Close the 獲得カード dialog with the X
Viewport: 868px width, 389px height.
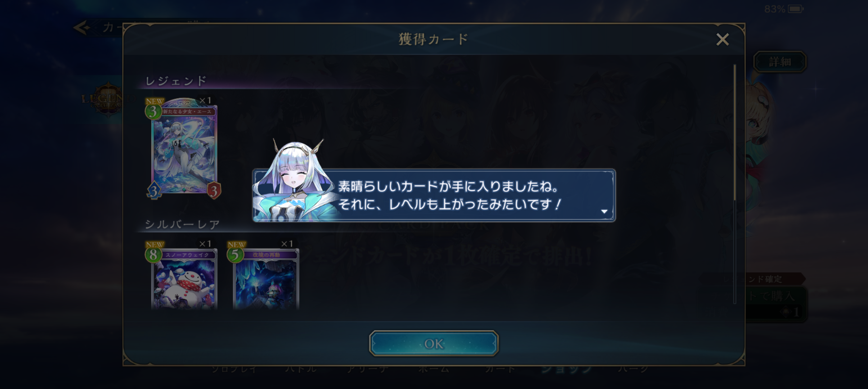[x=722, y=39]
